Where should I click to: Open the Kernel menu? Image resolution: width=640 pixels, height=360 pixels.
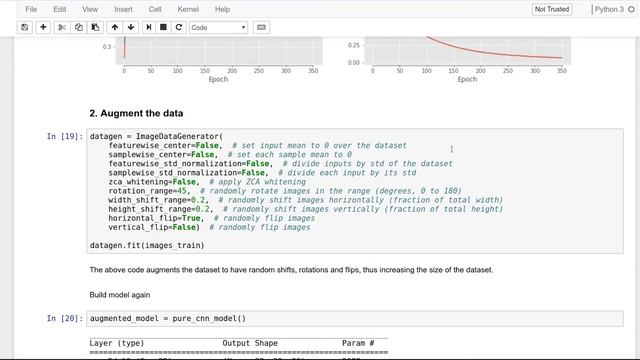tap(188, 9)
